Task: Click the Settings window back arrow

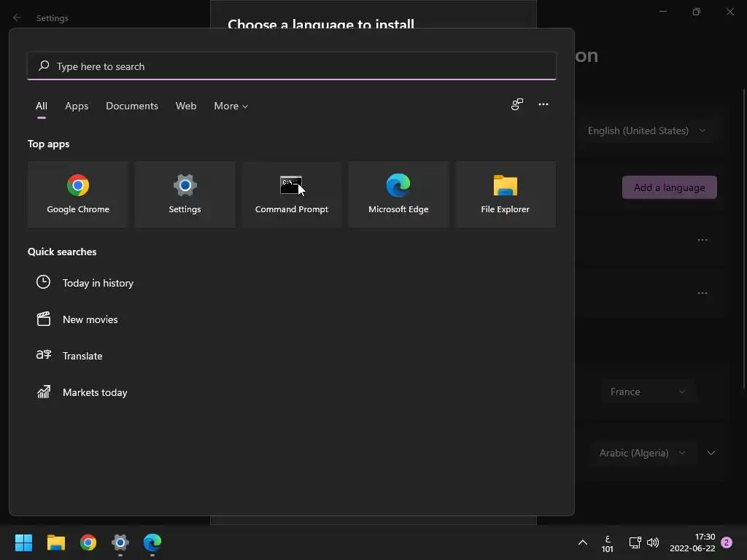Action: [17, 17]
